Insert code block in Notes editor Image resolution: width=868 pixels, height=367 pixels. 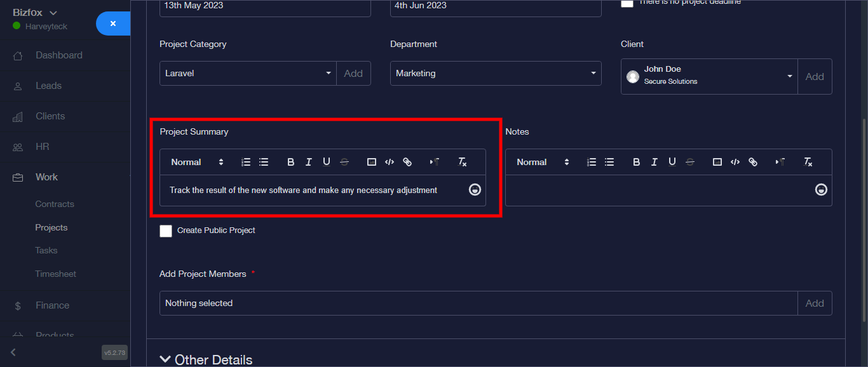(735, 163)
